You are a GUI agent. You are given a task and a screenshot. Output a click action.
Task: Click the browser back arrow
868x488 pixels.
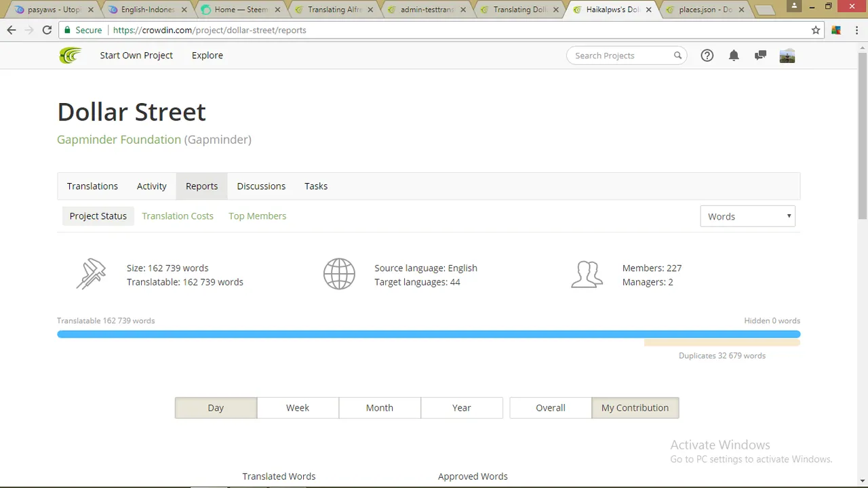tap(12, 30)
